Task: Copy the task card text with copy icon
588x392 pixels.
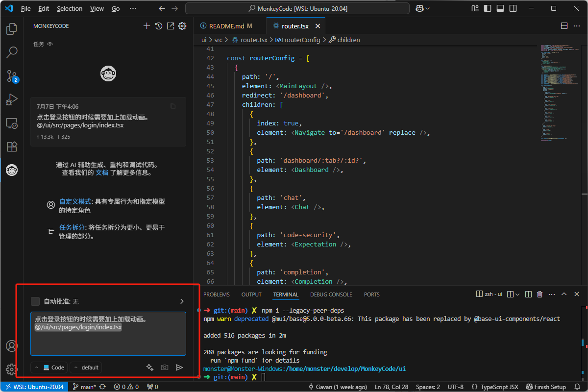Action: pyautogui.click(x=173, y=106)
